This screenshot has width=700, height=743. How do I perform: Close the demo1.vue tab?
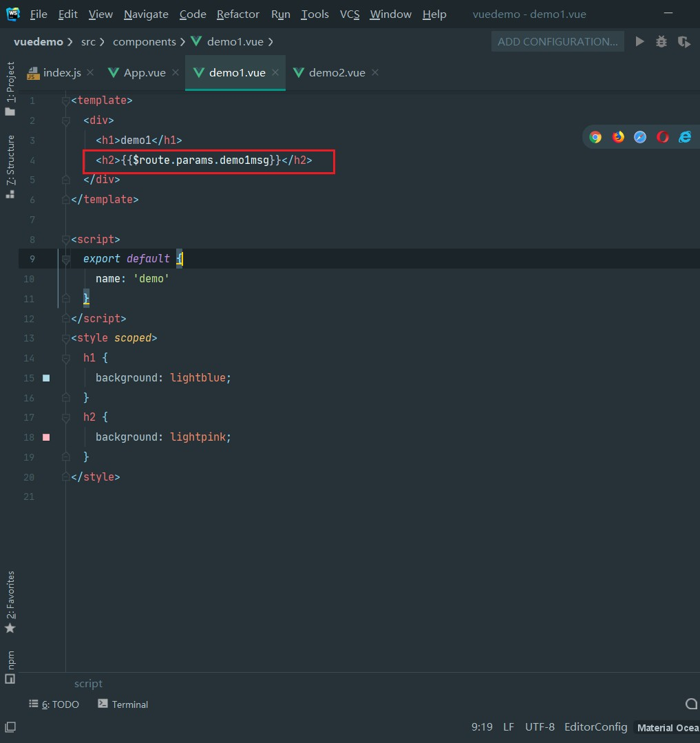(x=275, y=72)
